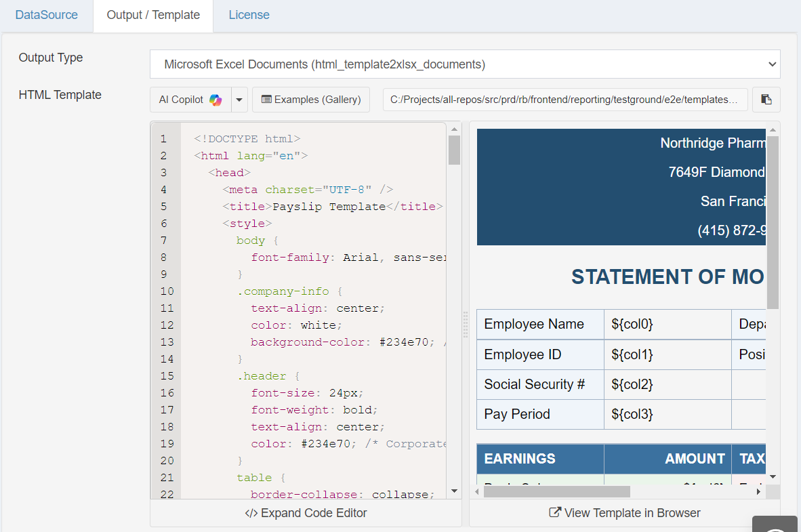This screenshot has height=532, width=801.
Task: Click the font-family Arial code line
Action: [x=348, y=258]
